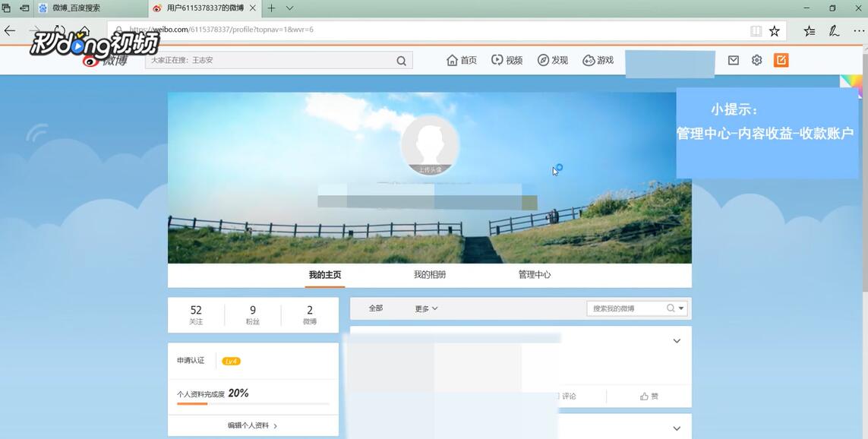The height and width of the screenshot is (439, 868).
Task: Expand the 更多 filter dropdown
Action: (426, 309)
